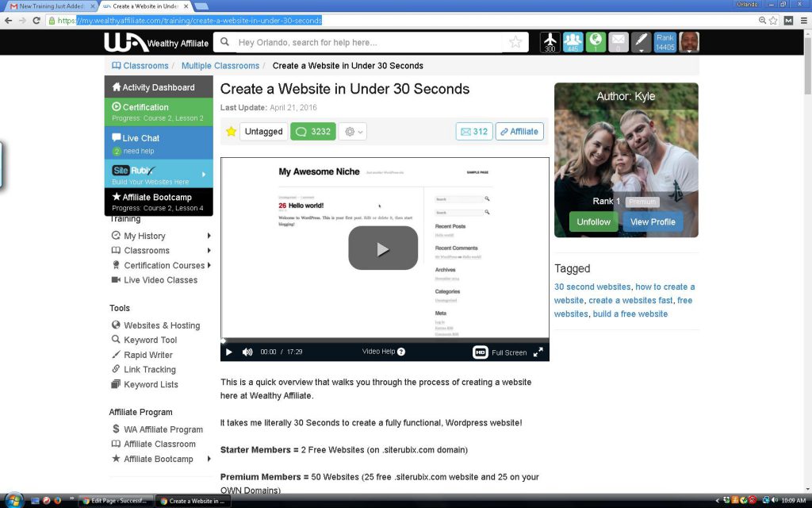
Task: Open Rank 14405 badge
Action: (x=665, y=42)
